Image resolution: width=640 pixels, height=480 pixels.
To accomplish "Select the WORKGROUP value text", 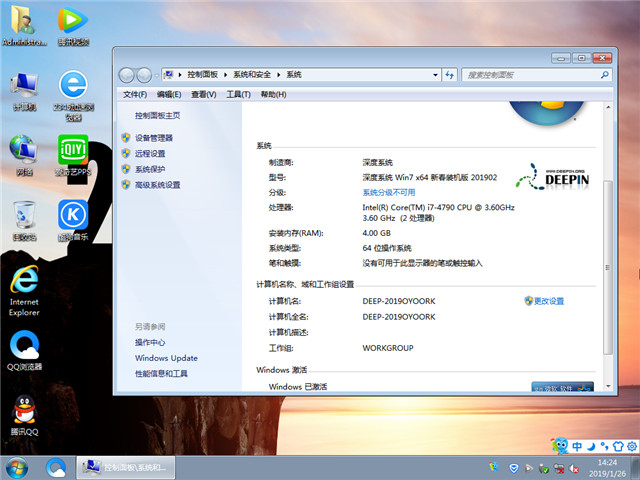I will tap(388, 348).
